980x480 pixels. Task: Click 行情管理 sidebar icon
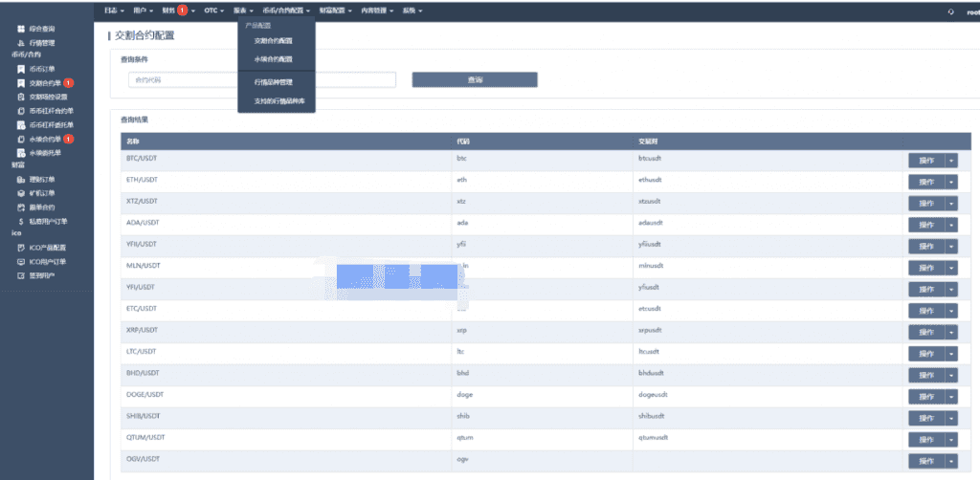pyautogui.click(x=21, y=43)
